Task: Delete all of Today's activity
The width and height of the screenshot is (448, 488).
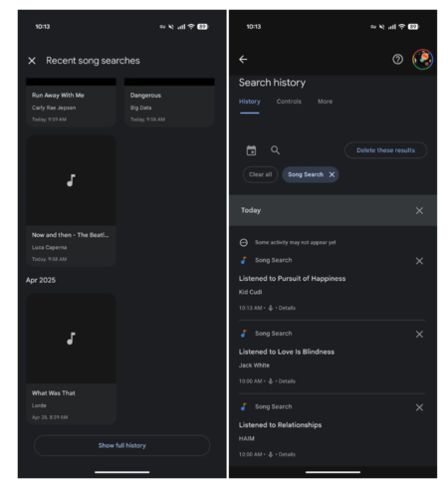Action: 419,211
